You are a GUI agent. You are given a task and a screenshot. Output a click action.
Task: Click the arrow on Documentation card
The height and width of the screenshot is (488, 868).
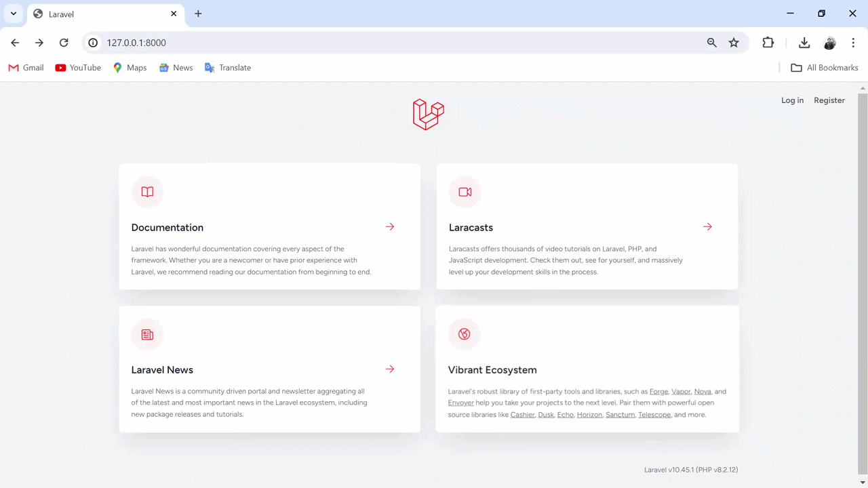390,226
